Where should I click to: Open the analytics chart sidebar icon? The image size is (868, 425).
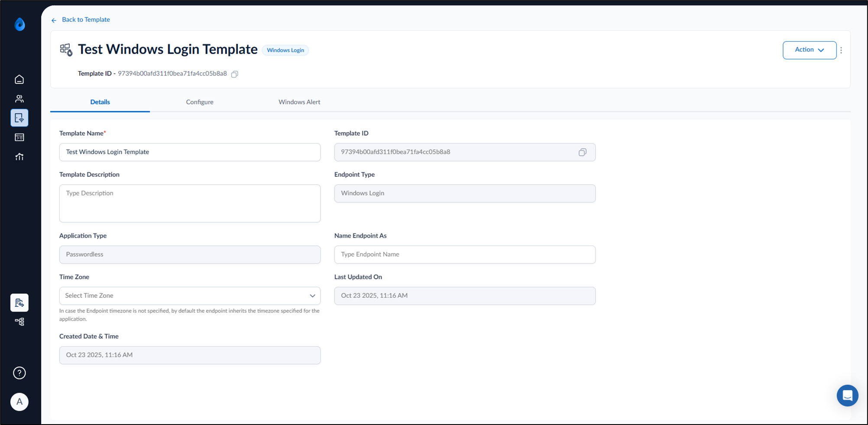[x=19, y=157]
